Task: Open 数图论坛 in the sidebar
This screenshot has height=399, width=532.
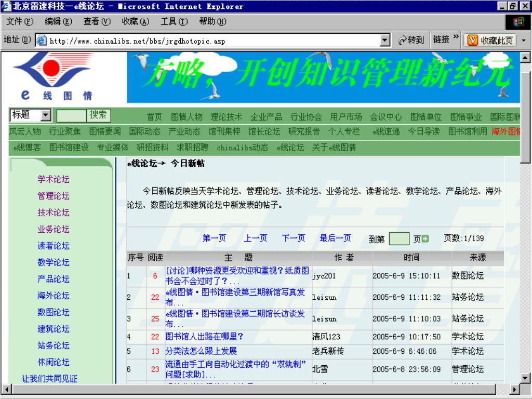Action: (54, 312)
